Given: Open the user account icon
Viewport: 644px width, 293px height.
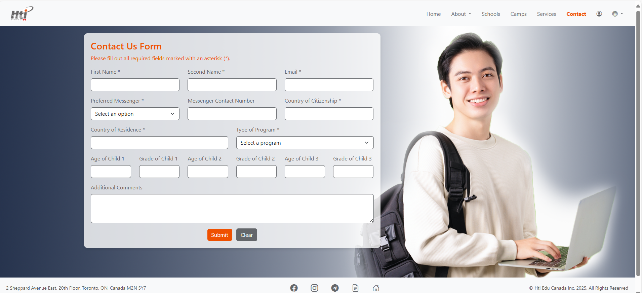Looking at the screenshot, I should click(x=599, y=14).
